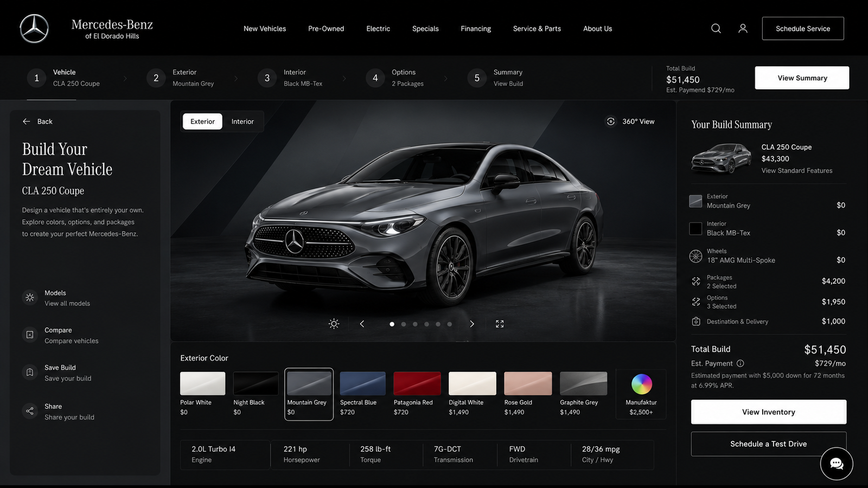This screenshot has height=488, width=868.
Task: Click the CLA 250 Coupe summary thumbnail
Action: pyautogui.click(x=721, y=158)
